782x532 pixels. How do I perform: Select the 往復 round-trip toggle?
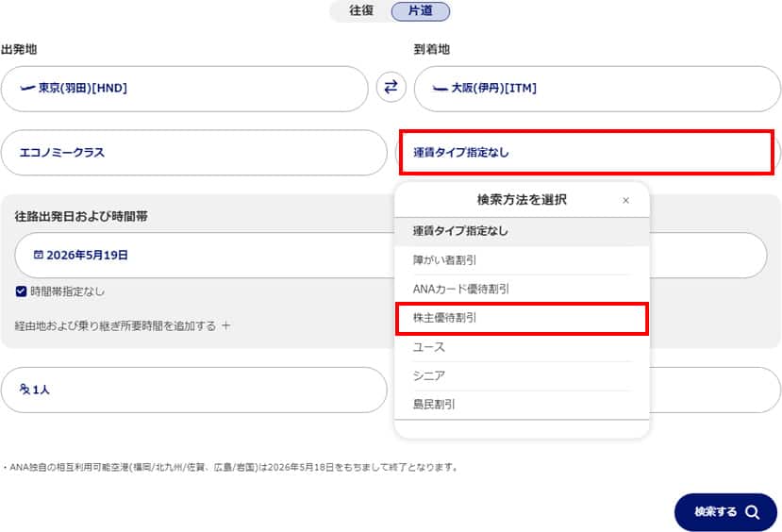pos(361,11)
